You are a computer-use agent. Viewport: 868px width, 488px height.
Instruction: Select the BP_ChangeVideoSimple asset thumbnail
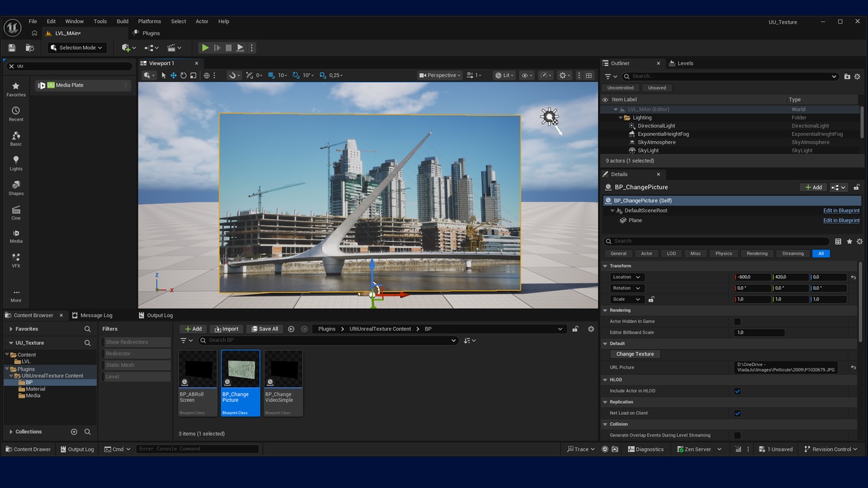(x=283, y=383)
